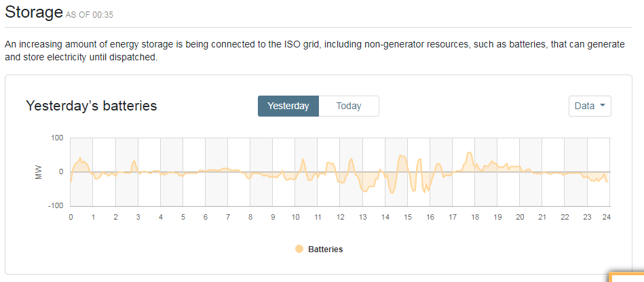Click the Yesterday's batteries chart title
The height and width of the screenshot is (282, 644).
click(91, 106)
